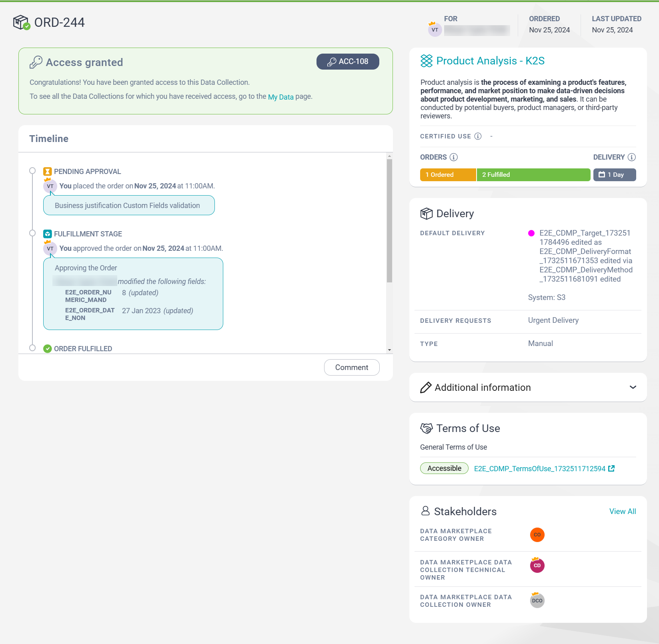The image size is (659, 644).
Task: Click the VT avatar in the FOR header
Action: pyautogui.click(x=435, y=30)
